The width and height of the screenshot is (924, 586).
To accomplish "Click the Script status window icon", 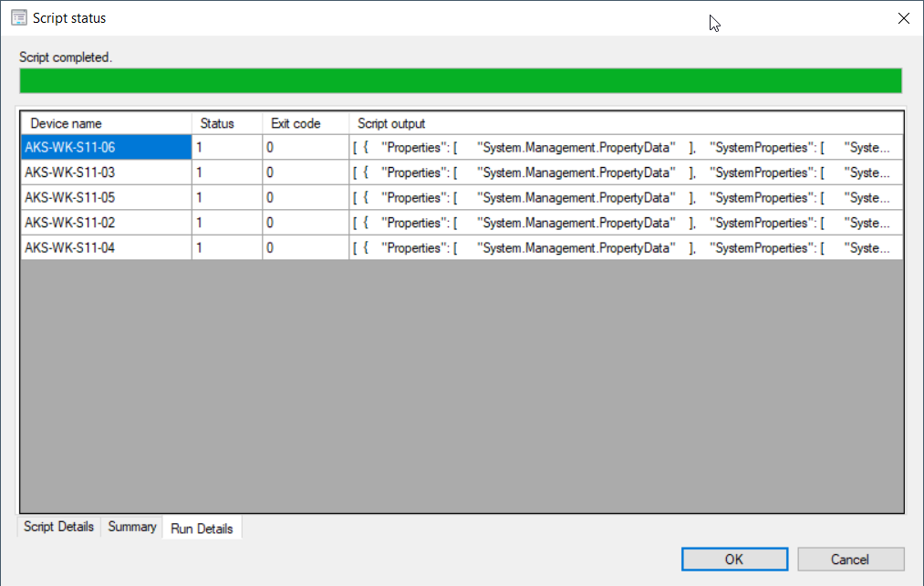I will 18,18.
